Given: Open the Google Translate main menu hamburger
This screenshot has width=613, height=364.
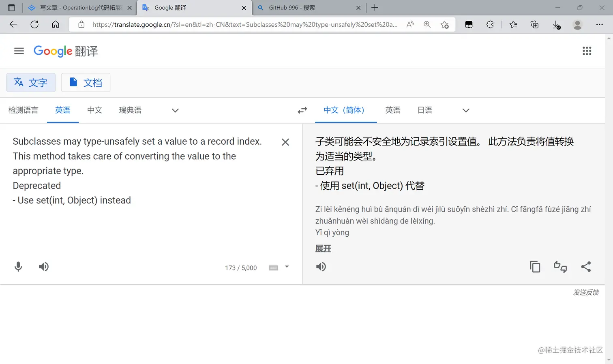Looking at the screenshot, I should click(x=19, y=51).
